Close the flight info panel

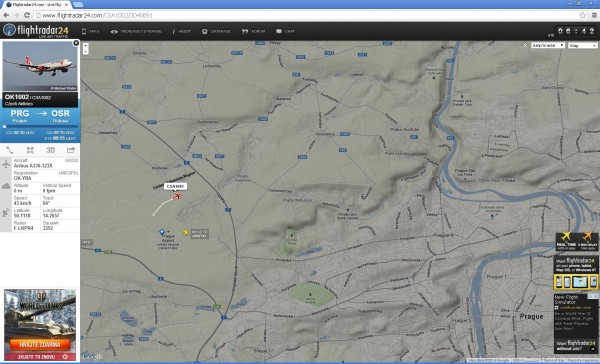(76, 43)
